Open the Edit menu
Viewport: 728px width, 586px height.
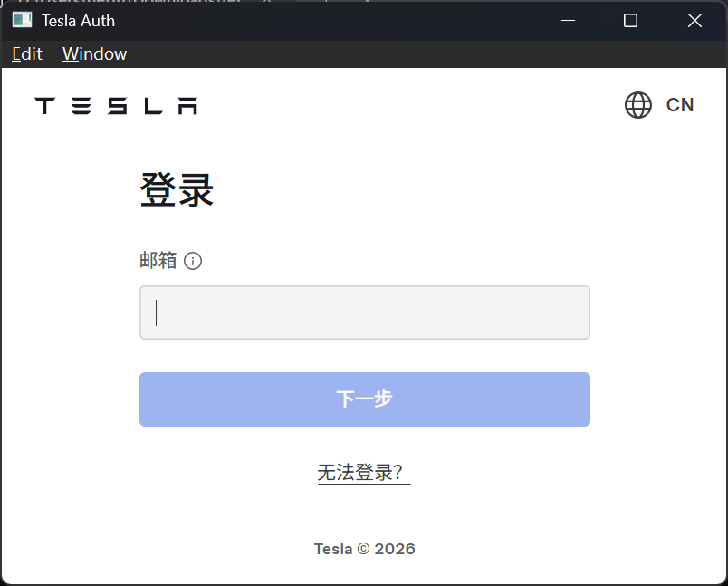(27, 53)
